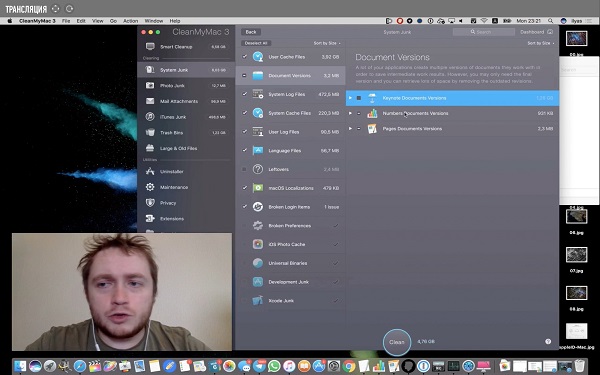Open the Action menu
The image size is (600, 375).
tap(130, 21)
